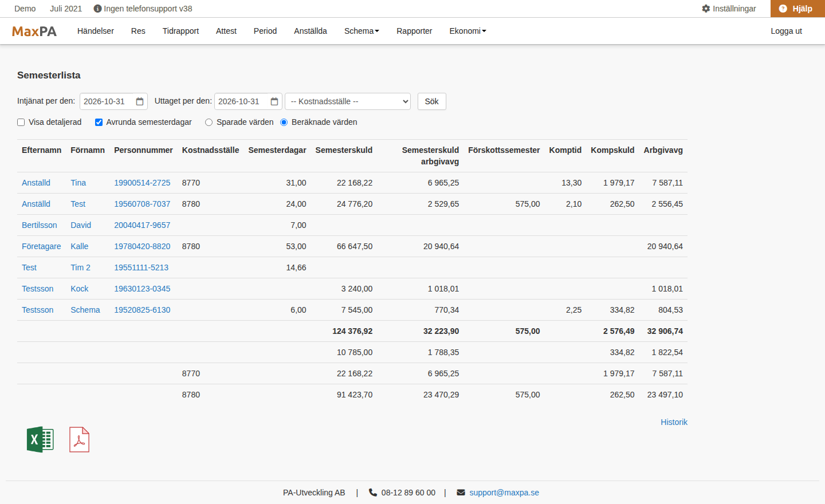Navigate to Anställda
This screenshot has width=825, height=504.
coord(311,31)
